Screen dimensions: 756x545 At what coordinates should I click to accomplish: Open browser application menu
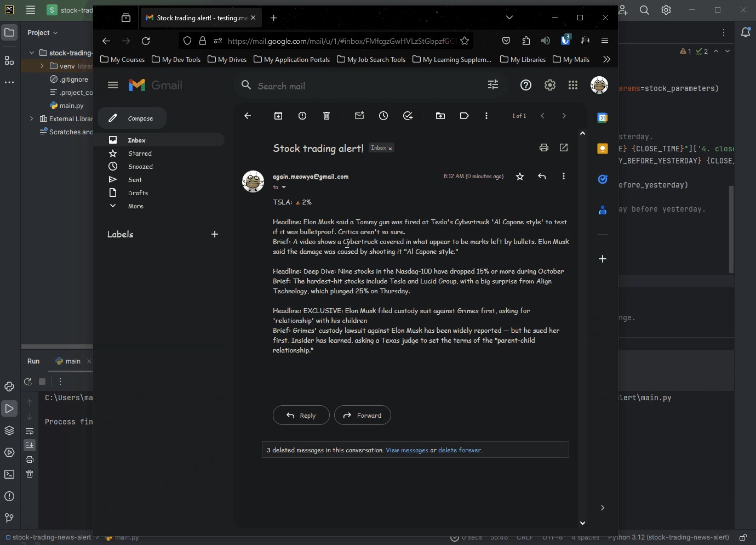[605, 41]
